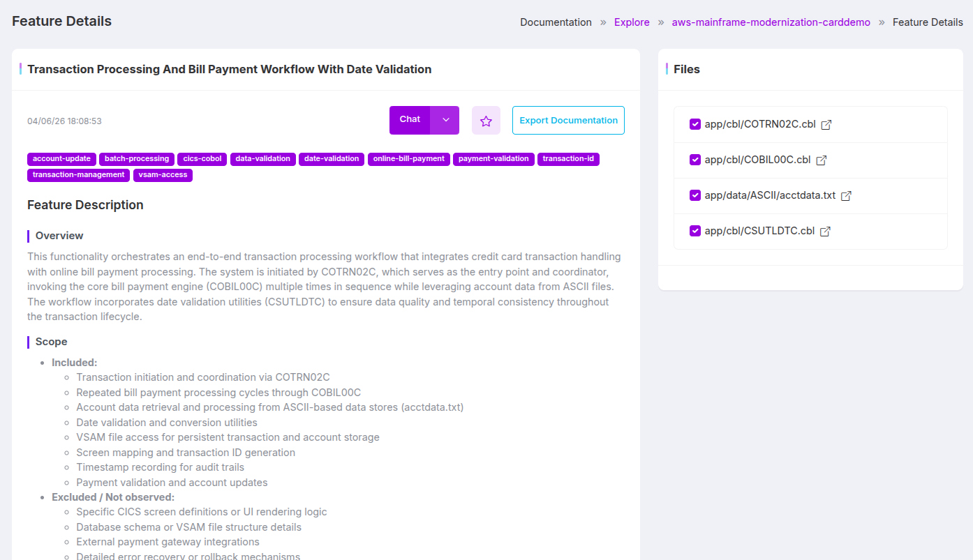Click the Chat button
973x560 pixels.
point(410,120)
